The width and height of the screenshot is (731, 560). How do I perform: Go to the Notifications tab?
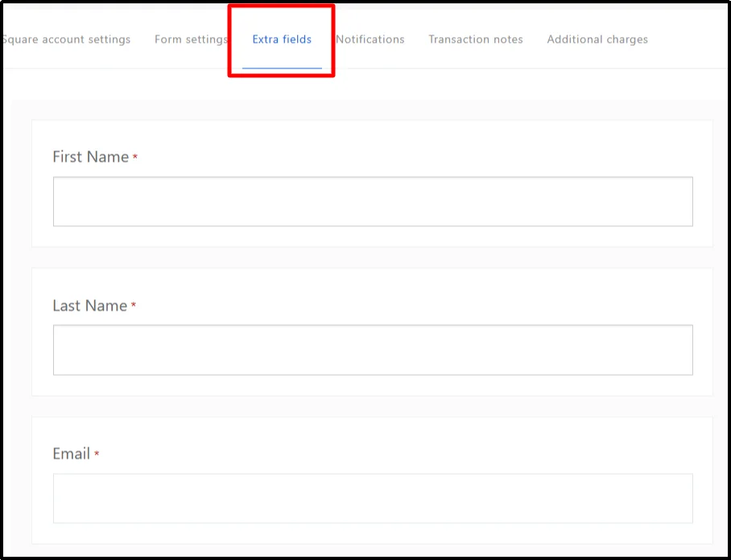pyautogui.click(x=370, y=39)
